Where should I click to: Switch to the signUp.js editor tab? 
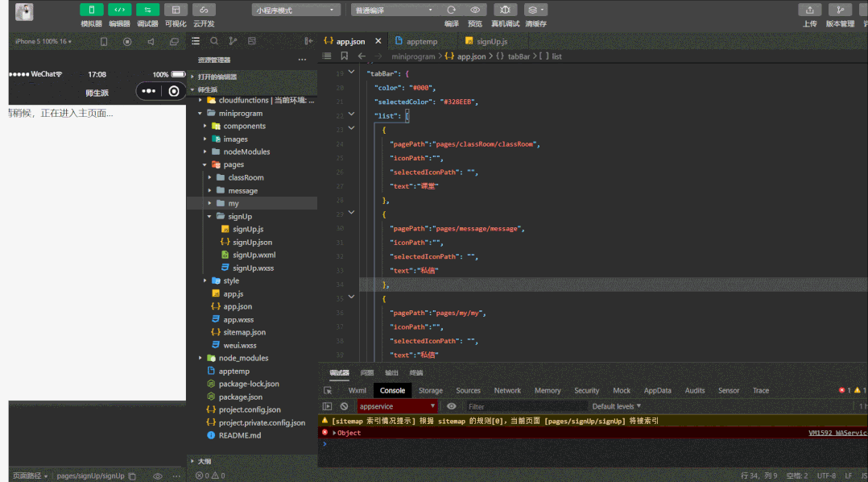coord(491,42)
